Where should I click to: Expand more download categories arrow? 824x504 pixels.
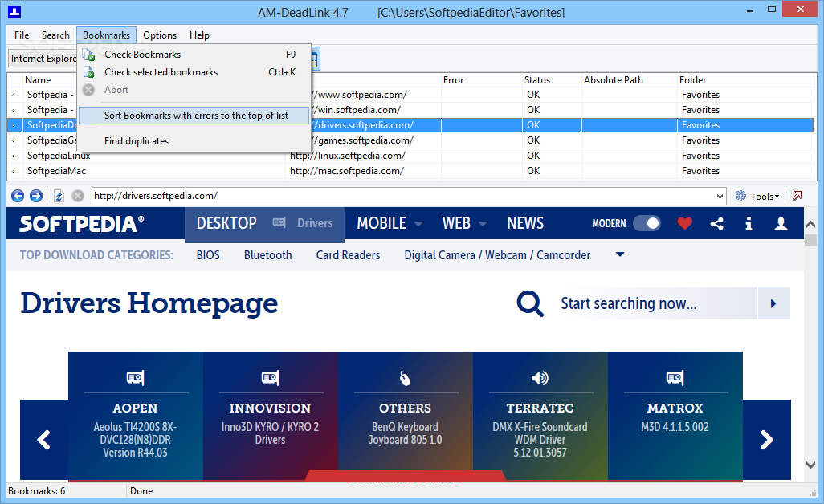[620, 254]
